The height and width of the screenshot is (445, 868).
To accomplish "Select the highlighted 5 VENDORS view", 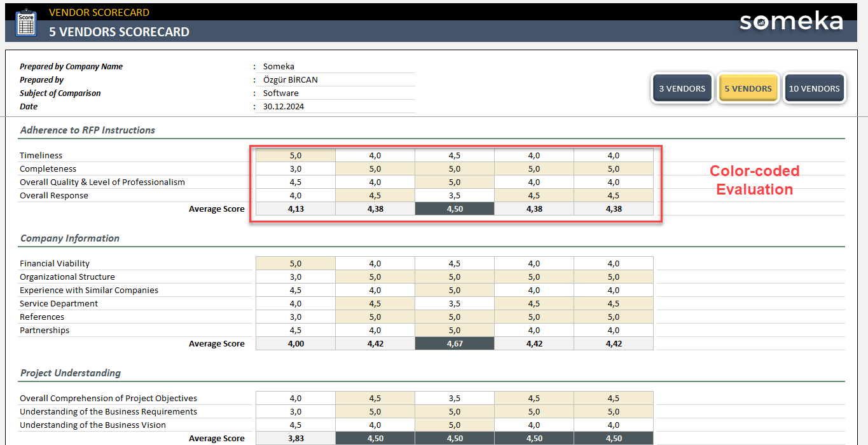I will pos(748,88).
